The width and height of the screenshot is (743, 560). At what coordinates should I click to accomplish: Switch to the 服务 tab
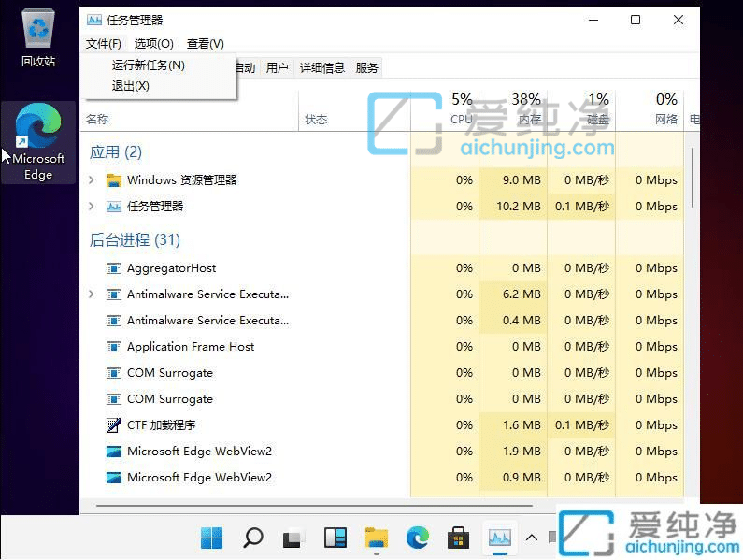point(366,68)
